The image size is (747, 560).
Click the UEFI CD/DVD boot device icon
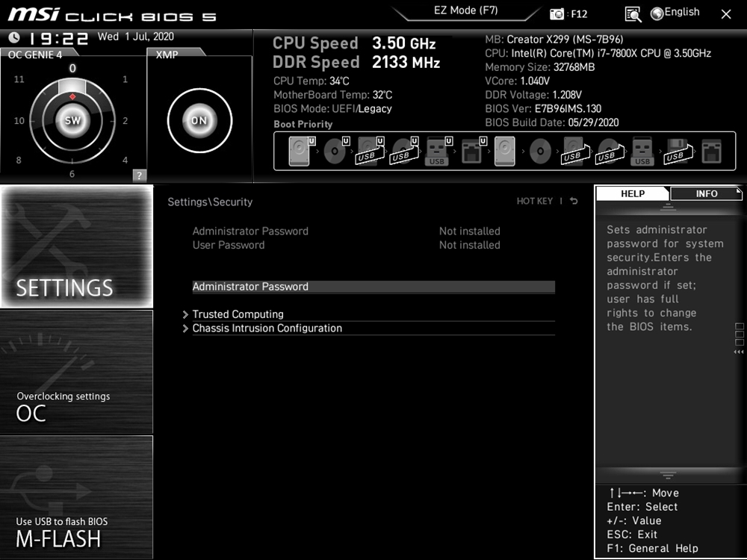pyautogui.click(x=336, y=152)
